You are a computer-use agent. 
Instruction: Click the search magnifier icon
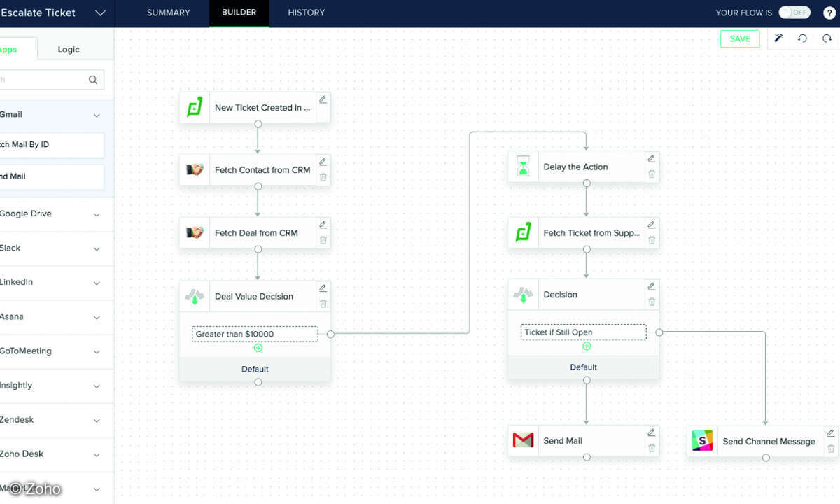click(x=93, y=80)
